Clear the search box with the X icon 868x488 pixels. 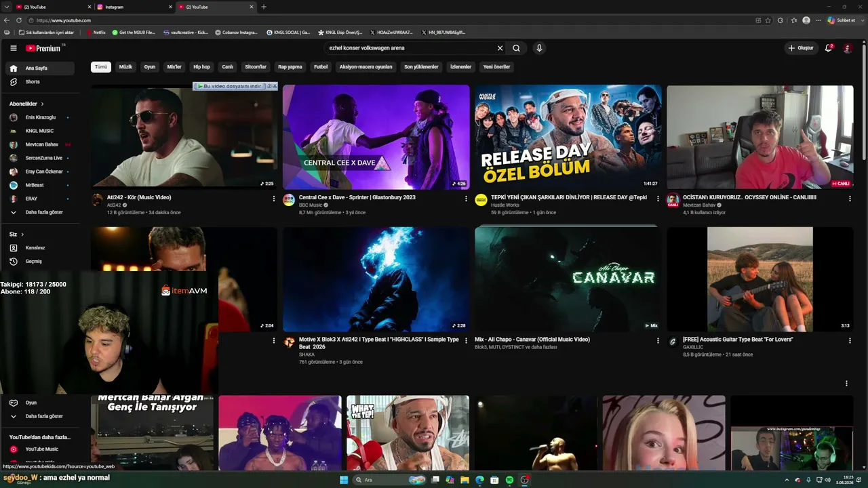500,48
